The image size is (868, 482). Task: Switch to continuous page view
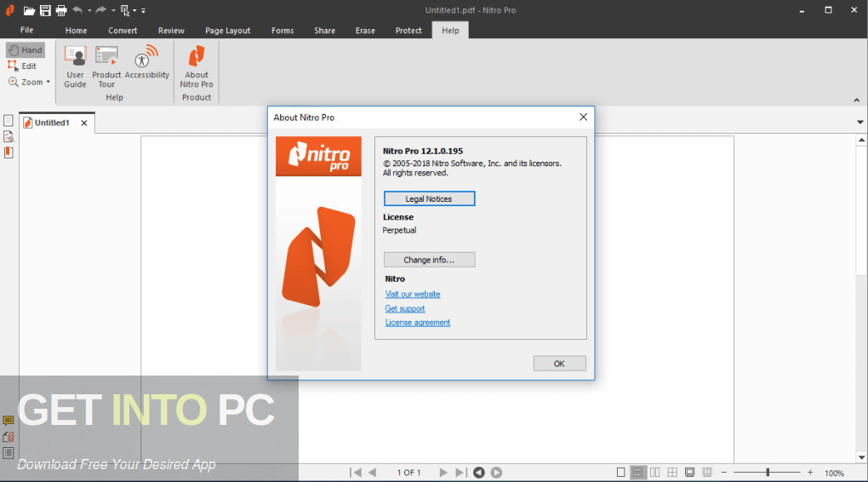pyautogui.click(x=637, y=473)
